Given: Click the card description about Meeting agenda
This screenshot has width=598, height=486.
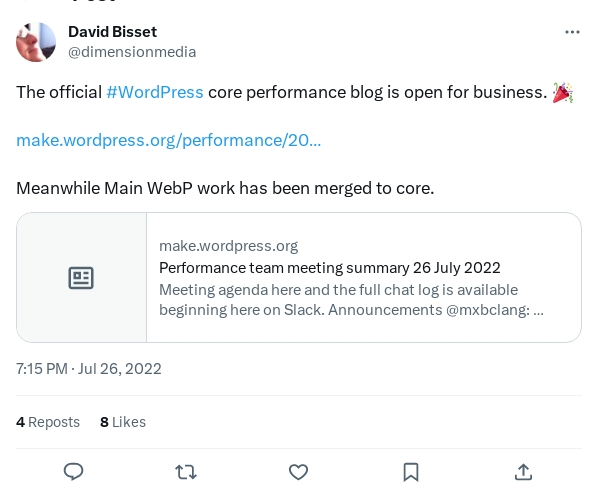Looking at the screenshot, I should pos(351,300).
